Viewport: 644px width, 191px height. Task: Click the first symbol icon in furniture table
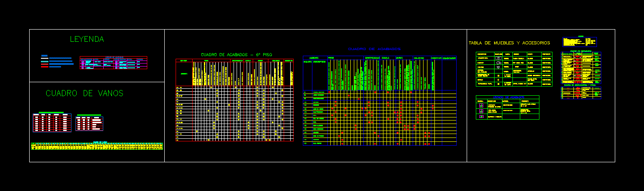click(x=498, y=58)
